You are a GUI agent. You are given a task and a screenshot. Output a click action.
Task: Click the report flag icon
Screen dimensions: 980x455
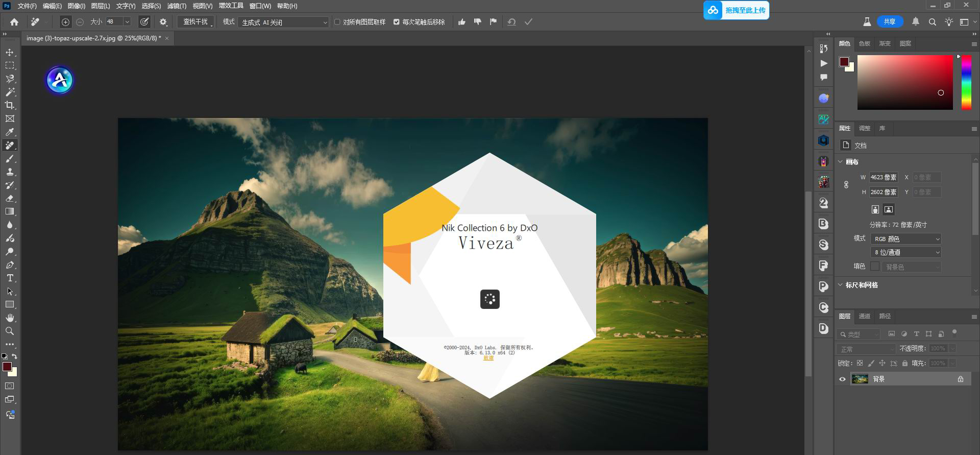pos(493,22)
